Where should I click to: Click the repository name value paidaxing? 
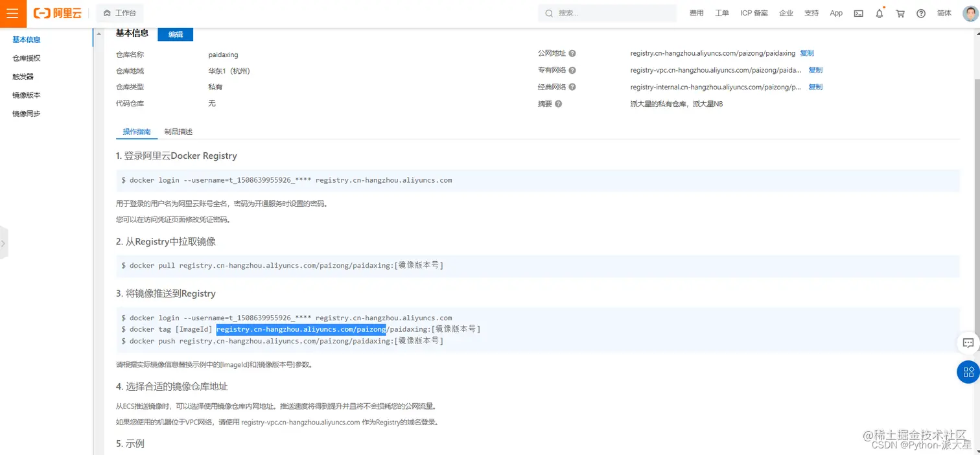coord(223,55)
